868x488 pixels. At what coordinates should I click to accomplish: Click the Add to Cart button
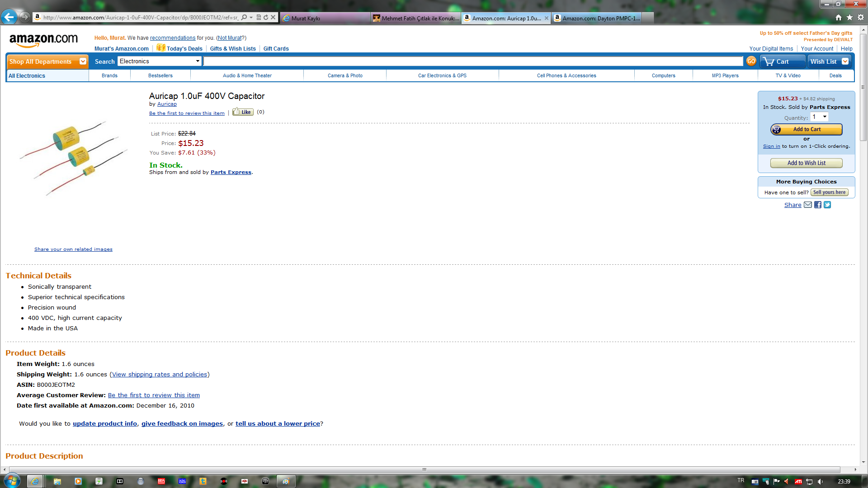(x=807, y=129)
